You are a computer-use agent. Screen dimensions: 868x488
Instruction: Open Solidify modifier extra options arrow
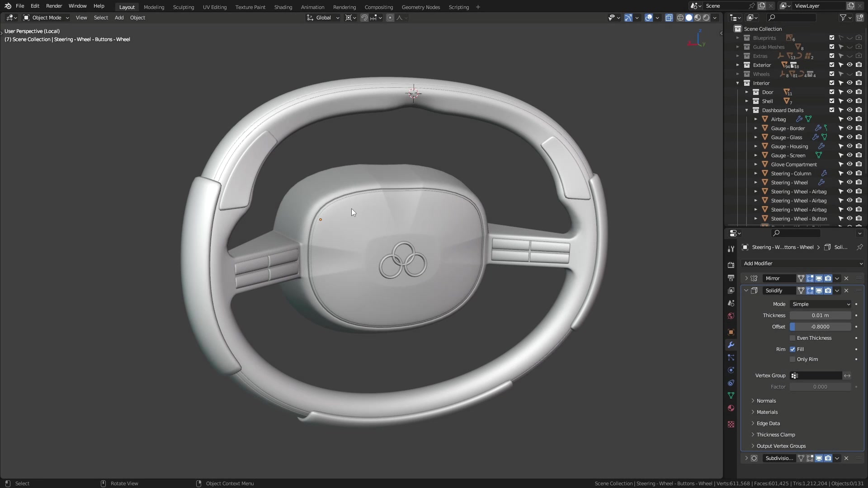tap(837, 291)
